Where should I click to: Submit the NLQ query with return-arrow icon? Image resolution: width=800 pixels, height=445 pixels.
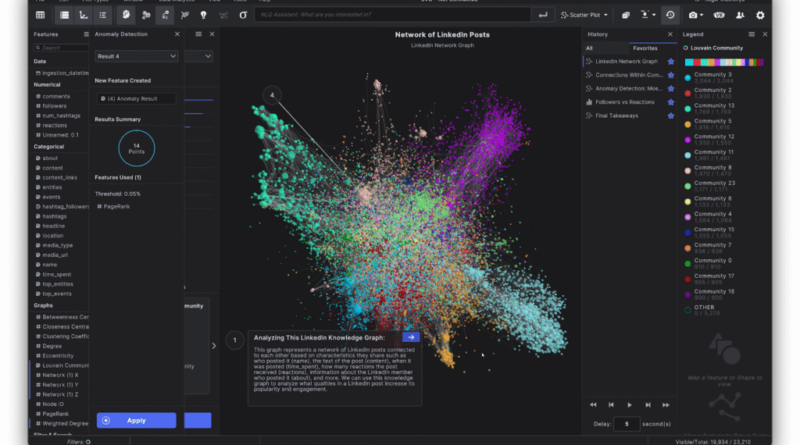click(543, 15)
